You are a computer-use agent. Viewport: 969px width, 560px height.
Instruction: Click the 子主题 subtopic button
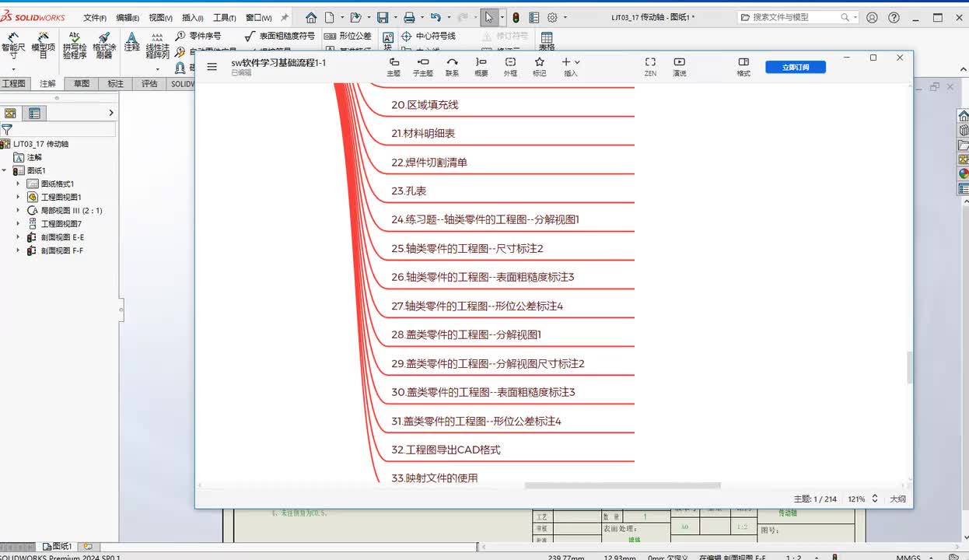pos(423,67)
